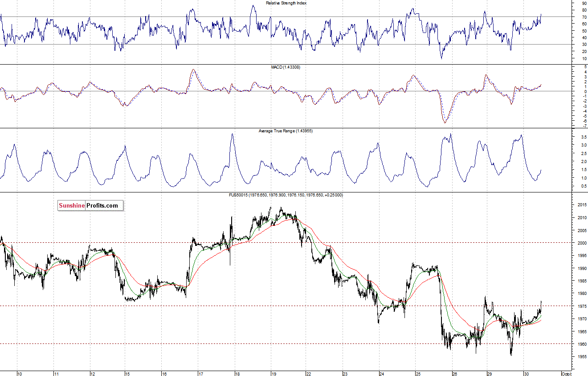Select date label 22 on time axis

click(x=308, y=373)
